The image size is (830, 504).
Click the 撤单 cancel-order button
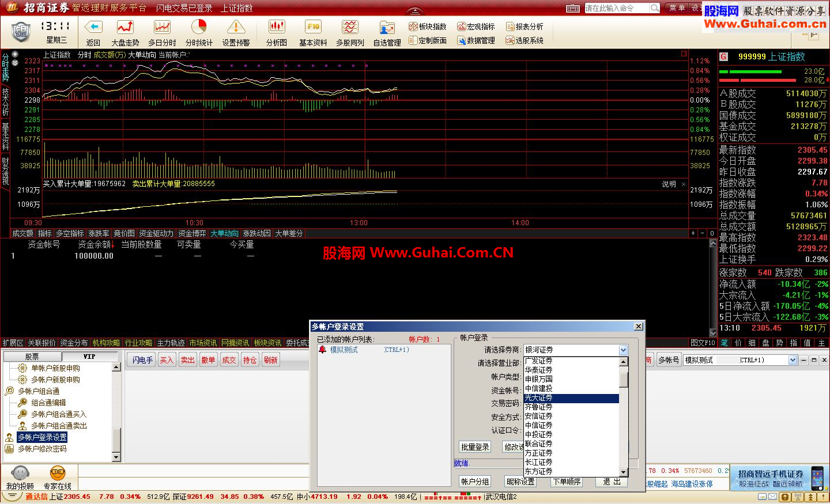click(x=208, y=360)
